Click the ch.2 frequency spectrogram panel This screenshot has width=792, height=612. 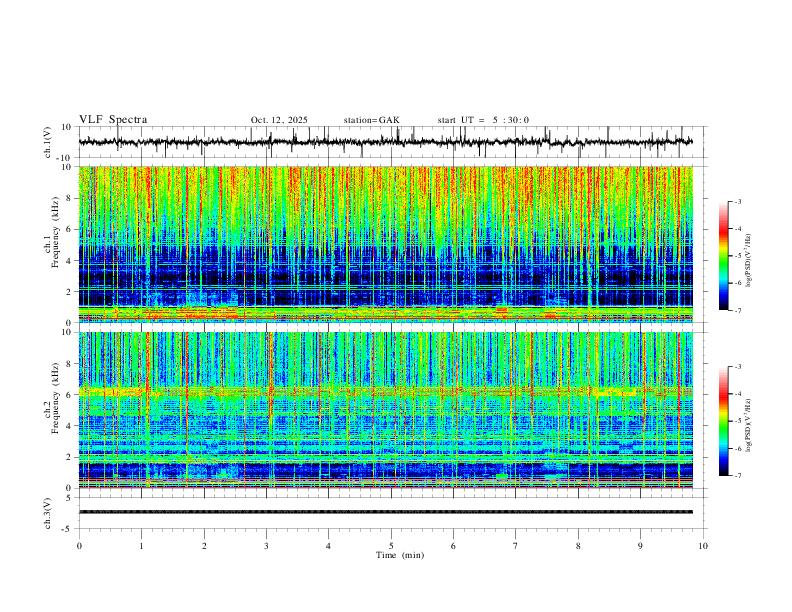point(385,410)
